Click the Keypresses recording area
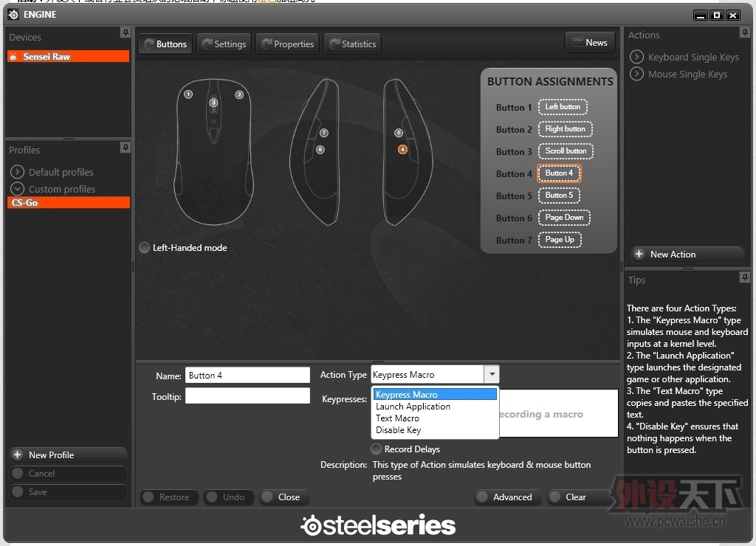 tap(558, 413)
